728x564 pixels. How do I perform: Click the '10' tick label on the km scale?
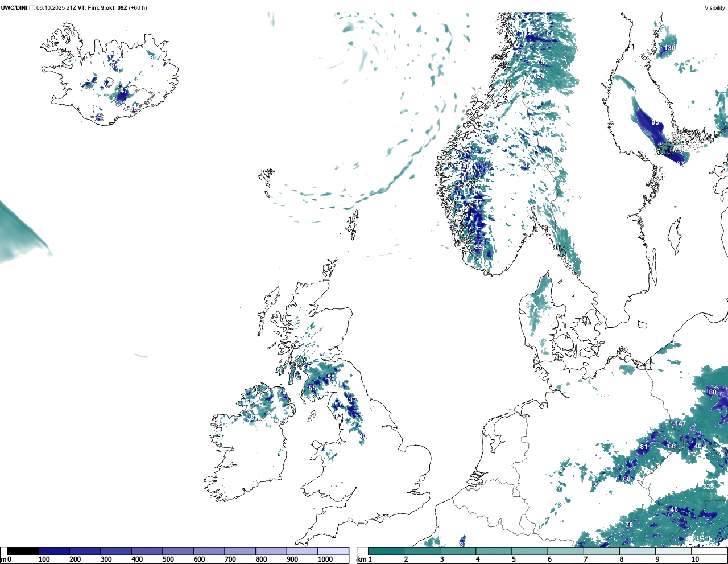(695, 559)
